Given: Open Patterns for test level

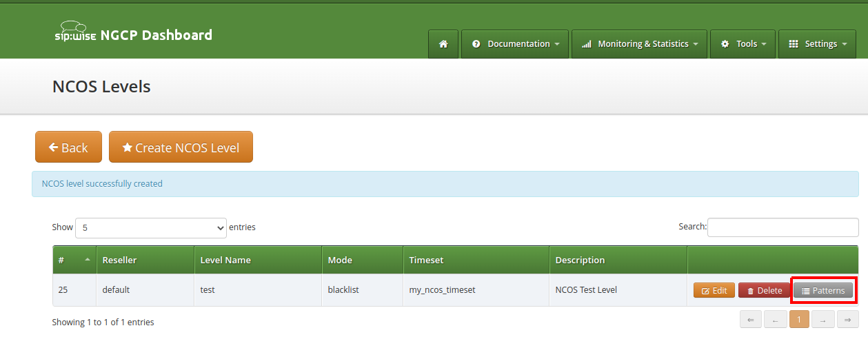Looking at the screenshot, I should [823, 291].
